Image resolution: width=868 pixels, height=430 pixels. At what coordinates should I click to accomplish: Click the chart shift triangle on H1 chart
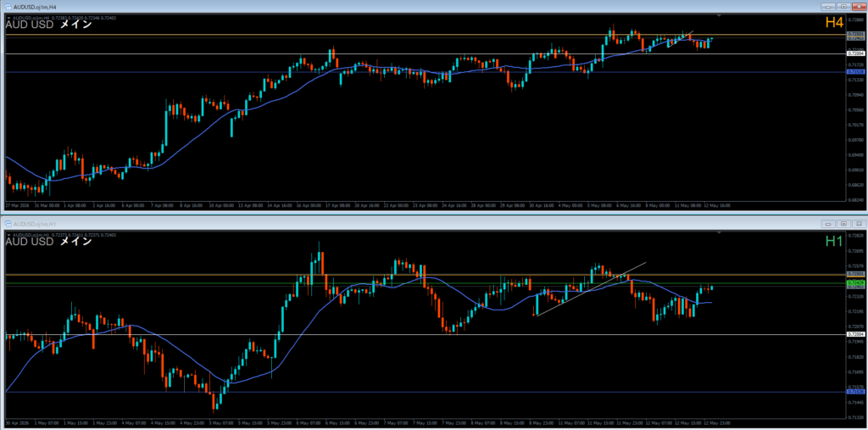[x=719, y=232]
